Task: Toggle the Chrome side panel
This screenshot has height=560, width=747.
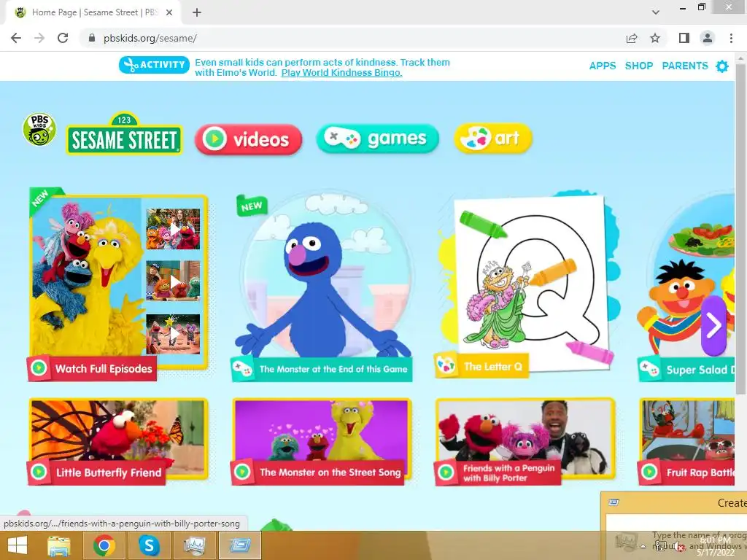Action: click(x=684, y=38)
